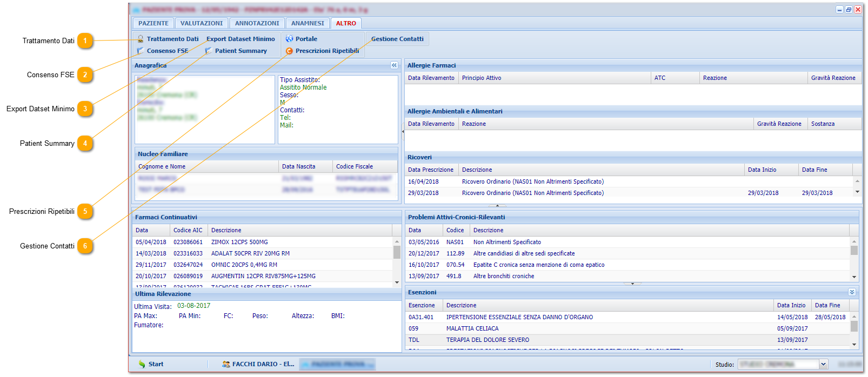The height and width of the screenshot is (377, 868).
Task: Select the Altre candidiasi di altre sedi row
Action: coord(627,253)
